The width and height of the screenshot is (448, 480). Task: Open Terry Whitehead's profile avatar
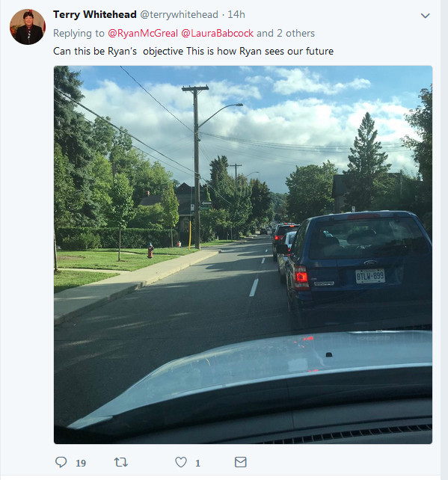tap(28, 27)
